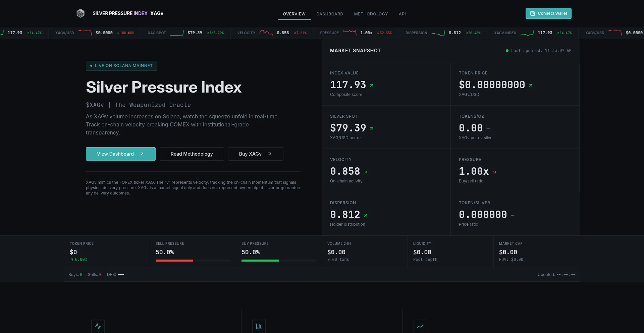The height and width of the screenshot is (333, 644).
Task: Click the VELOCITY sparkline in the ticker
Action: pos(266,33)
